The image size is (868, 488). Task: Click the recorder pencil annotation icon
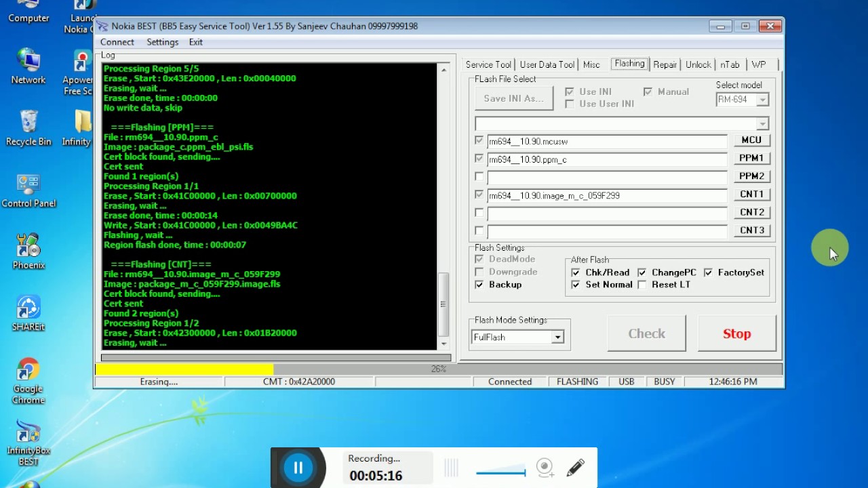tap(575, 467)
